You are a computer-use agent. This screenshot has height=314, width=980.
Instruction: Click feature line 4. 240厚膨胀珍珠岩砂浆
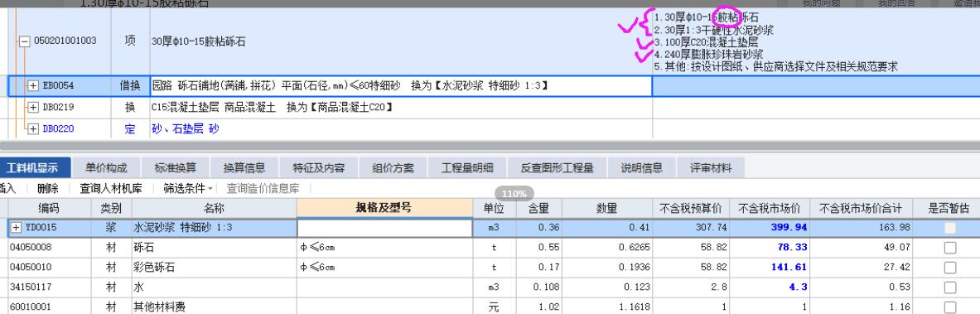[709, 55]
